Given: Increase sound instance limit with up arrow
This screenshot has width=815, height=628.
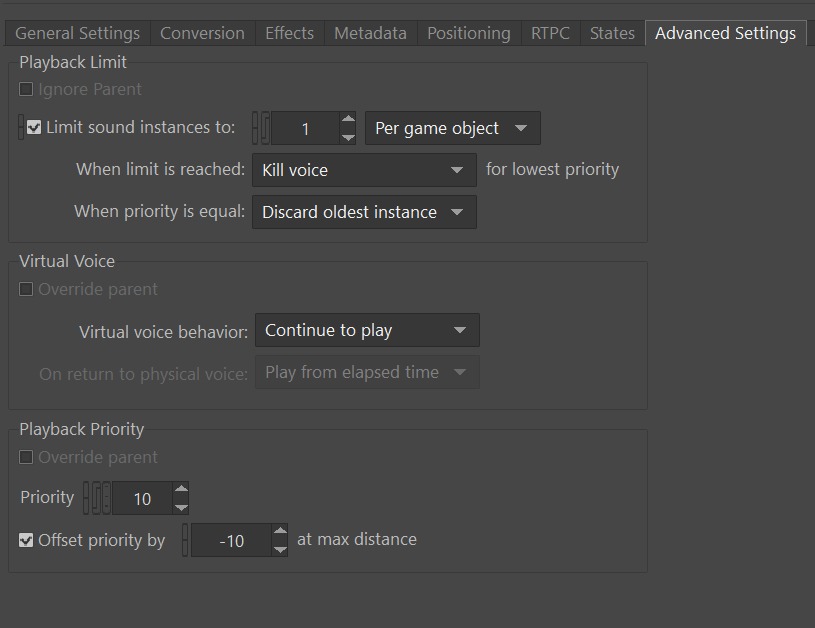Looking at the screenshot, I should [x=348, y=119].
